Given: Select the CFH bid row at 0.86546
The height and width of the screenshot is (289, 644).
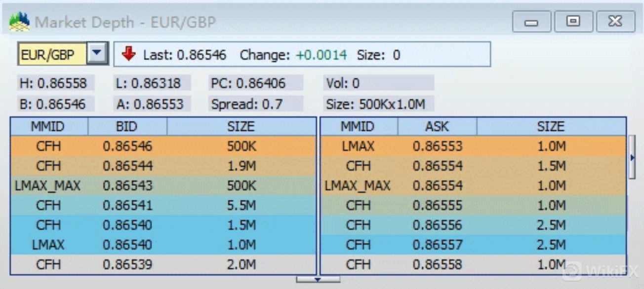Looking at the screenshot, I should tap(163, 146).
